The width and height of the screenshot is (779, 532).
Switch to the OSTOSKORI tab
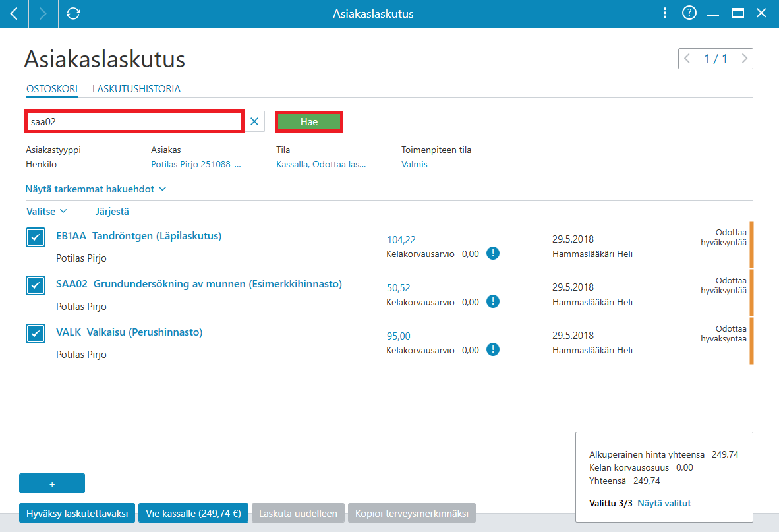(x=52, y=89)
